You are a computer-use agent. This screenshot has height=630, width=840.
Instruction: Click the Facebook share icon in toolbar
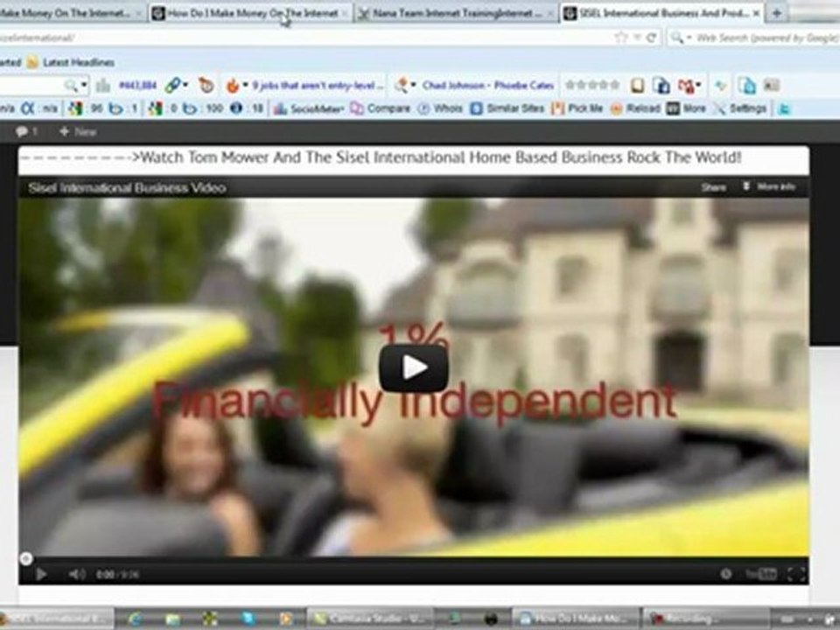coord(662,86)
